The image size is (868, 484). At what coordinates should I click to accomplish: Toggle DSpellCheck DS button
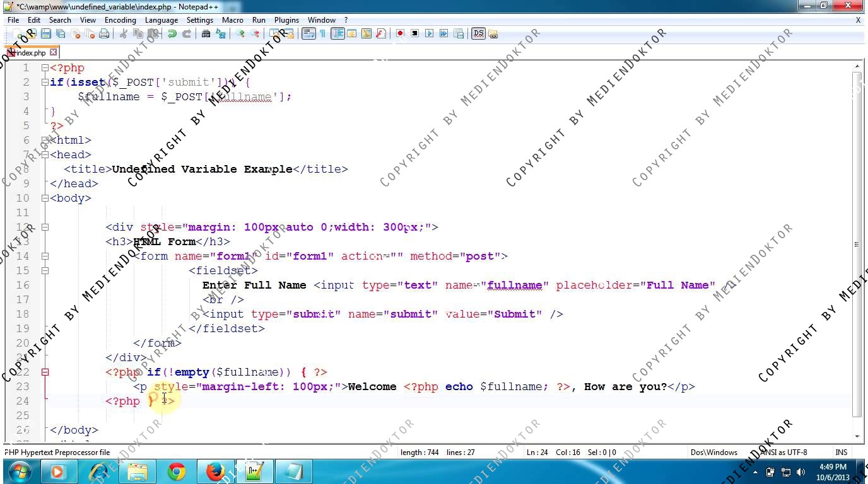coord(478,33)
